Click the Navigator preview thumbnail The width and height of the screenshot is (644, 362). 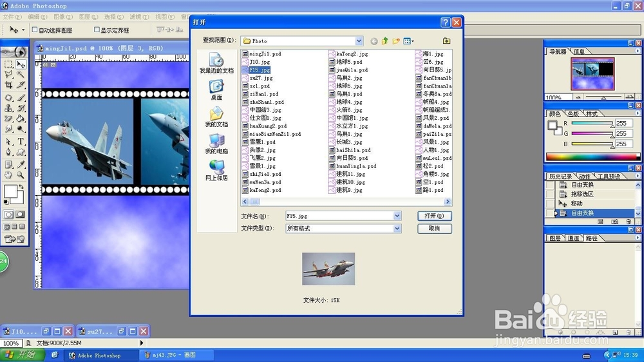tap(592, 73)
